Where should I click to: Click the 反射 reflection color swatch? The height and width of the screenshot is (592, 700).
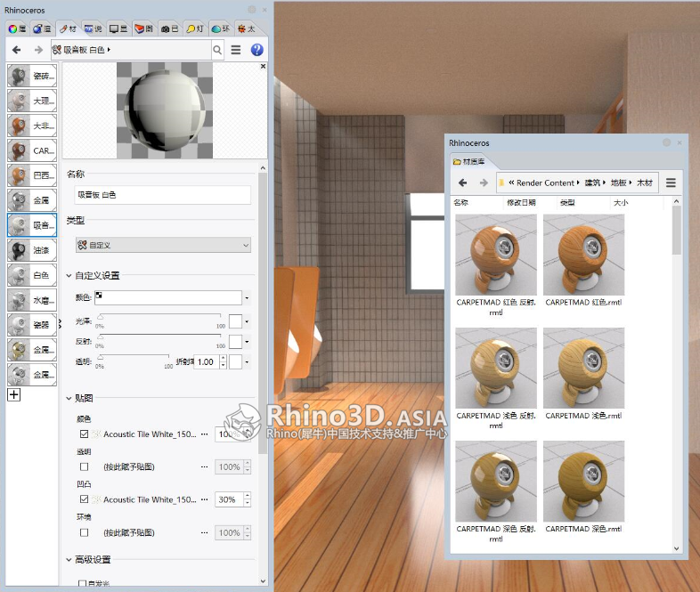235,342
